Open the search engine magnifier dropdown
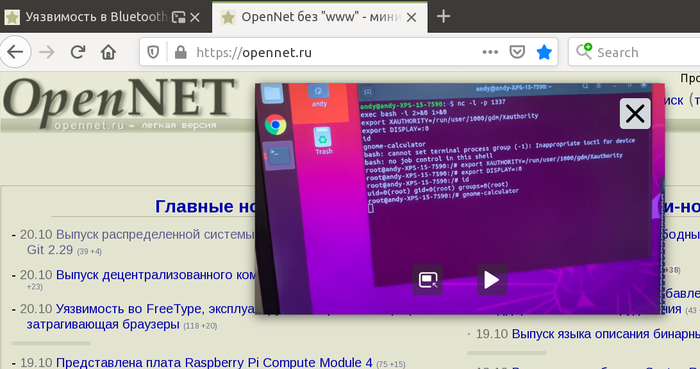The width and height of the screenshot is (700, 369). coord(583,52)
